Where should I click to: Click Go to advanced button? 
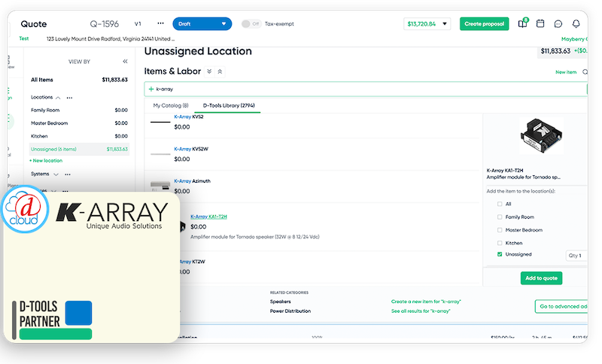click(x=561, y=306)
